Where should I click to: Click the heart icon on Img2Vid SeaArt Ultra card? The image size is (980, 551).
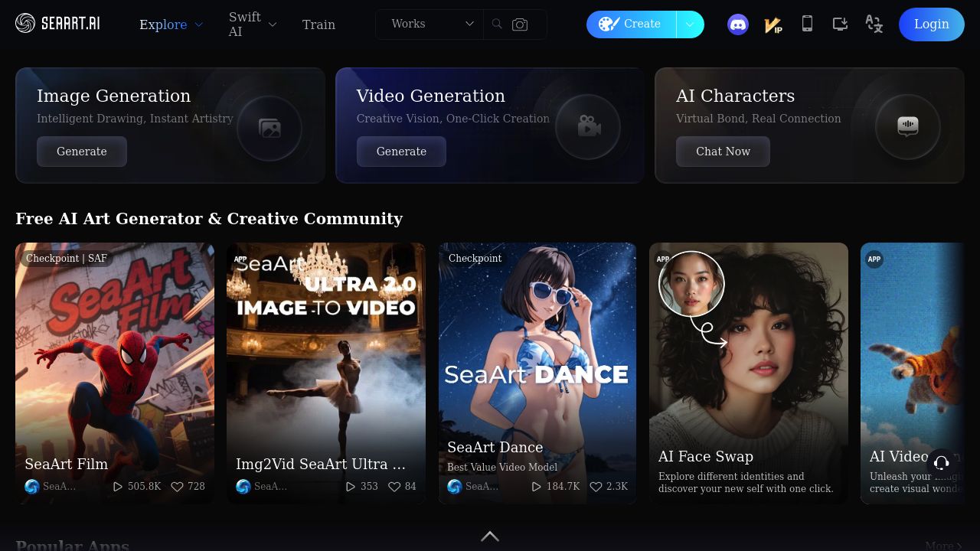pos(394,486)
